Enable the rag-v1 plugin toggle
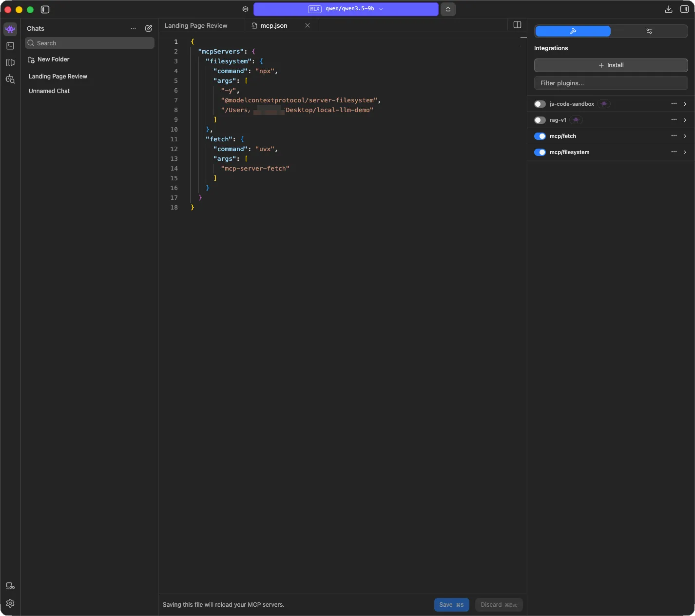Screen dimensions: 695x616 tap(540, 120)
